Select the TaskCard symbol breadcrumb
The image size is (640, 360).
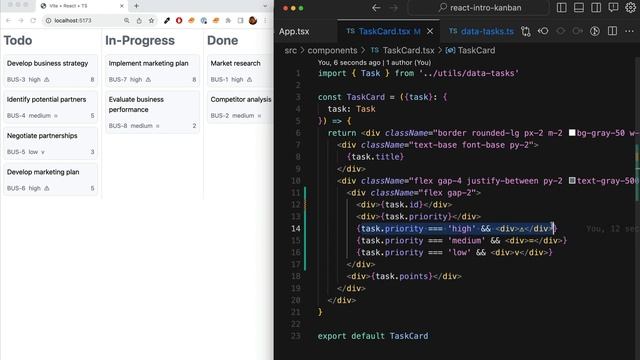click(x=470, y=50)
